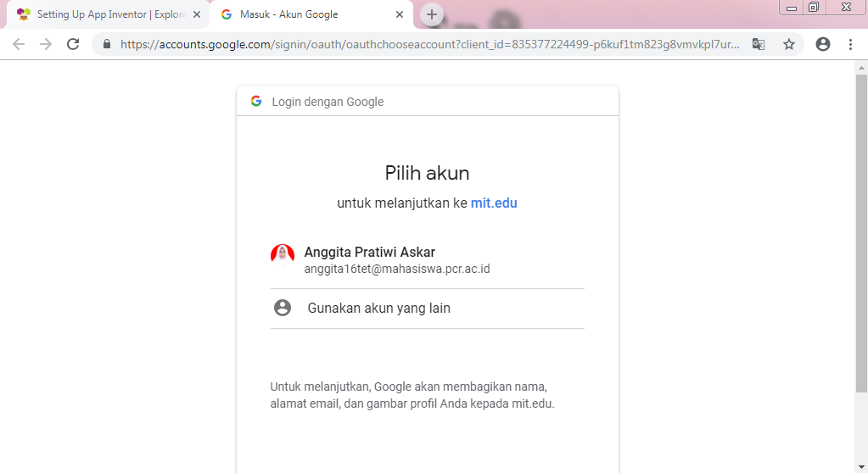Switch to the Setting Up App Inventor tab
Viewport: 868px width, 473px height.
pyautogui.click(x=109, y=15)
